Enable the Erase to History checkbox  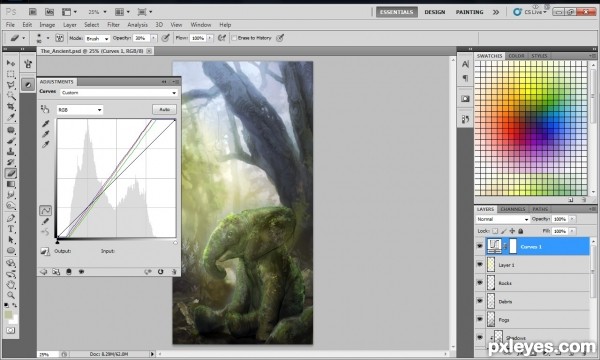click(234, 38)
